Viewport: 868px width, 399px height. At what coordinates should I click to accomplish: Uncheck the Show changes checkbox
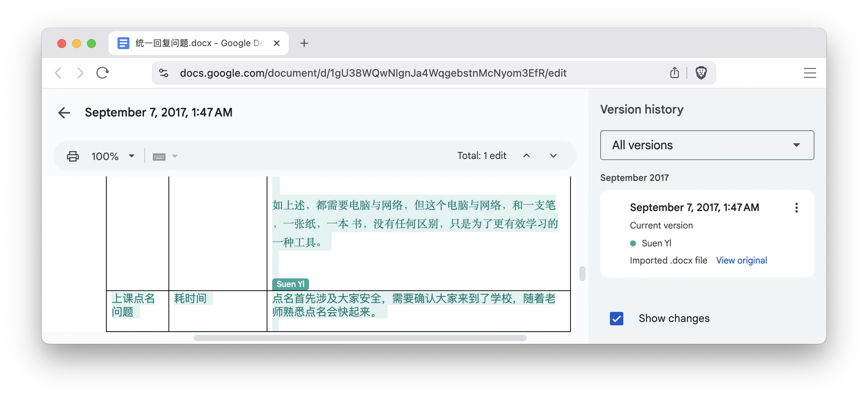pyautogui.click(x=616, y=319)
